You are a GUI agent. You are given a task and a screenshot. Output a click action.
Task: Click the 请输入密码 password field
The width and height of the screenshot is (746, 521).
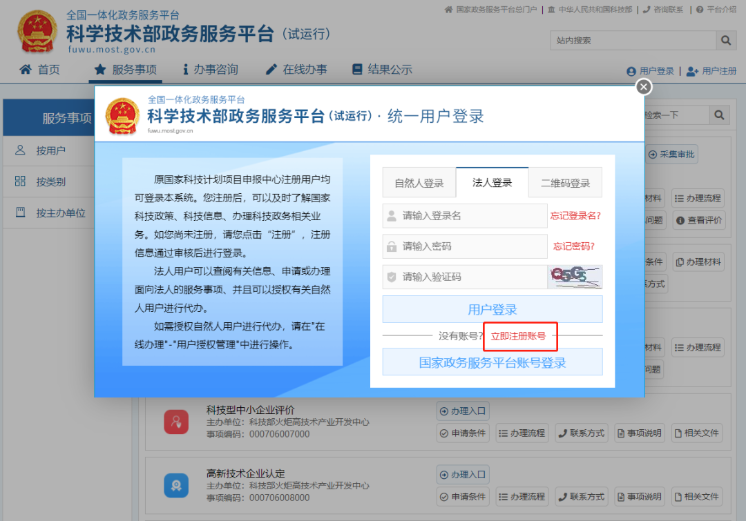click(464, 246)
